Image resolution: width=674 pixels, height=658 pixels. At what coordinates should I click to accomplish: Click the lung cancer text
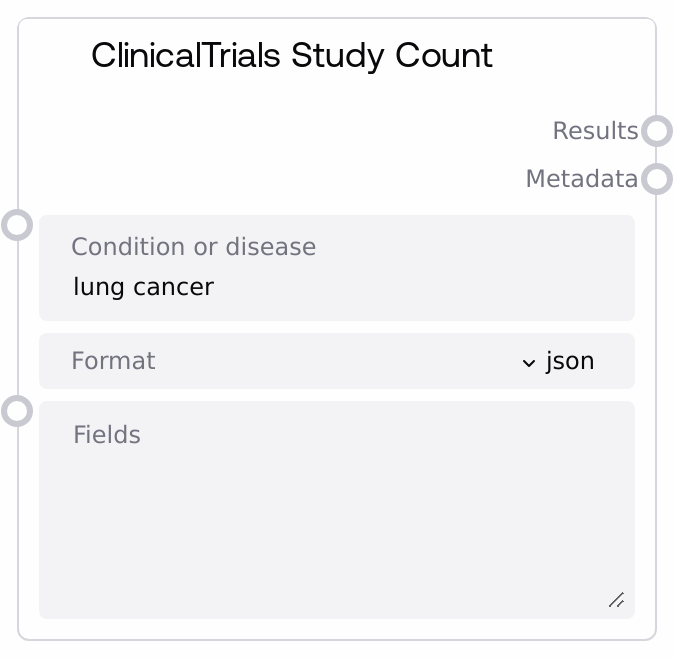coord(144,288)
